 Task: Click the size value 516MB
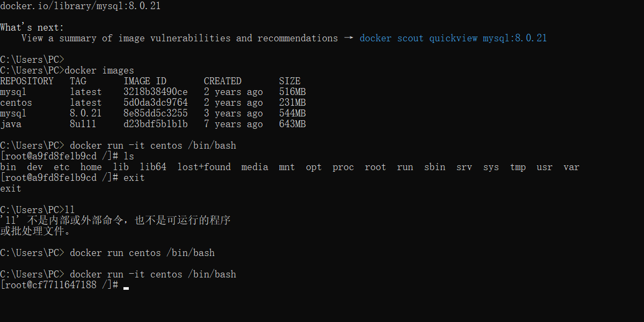[292, 92]
